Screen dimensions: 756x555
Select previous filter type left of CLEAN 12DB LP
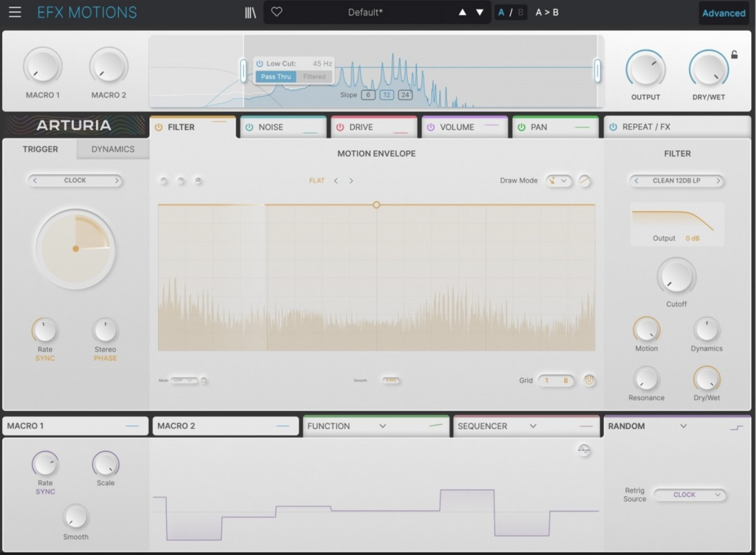click(636, 181)
